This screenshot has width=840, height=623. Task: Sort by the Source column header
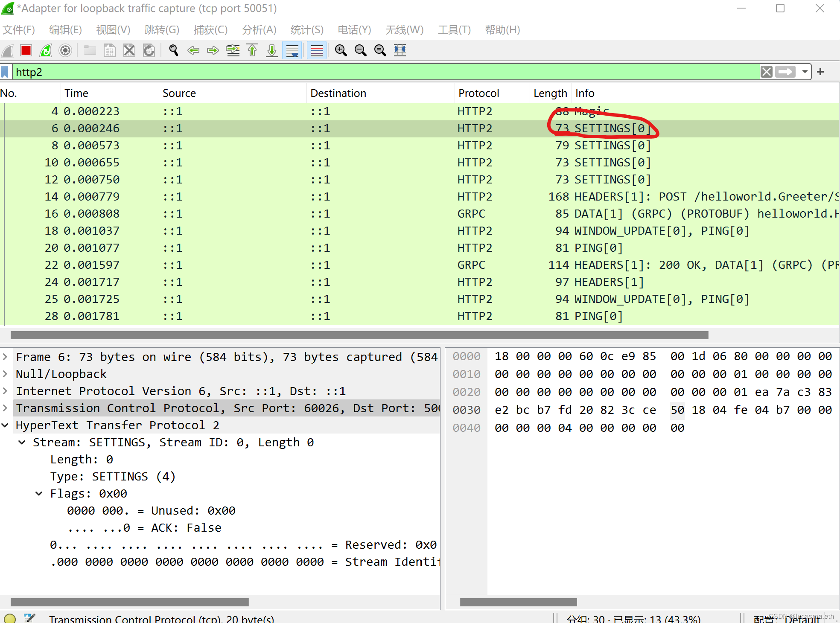(x=233, y=93)
